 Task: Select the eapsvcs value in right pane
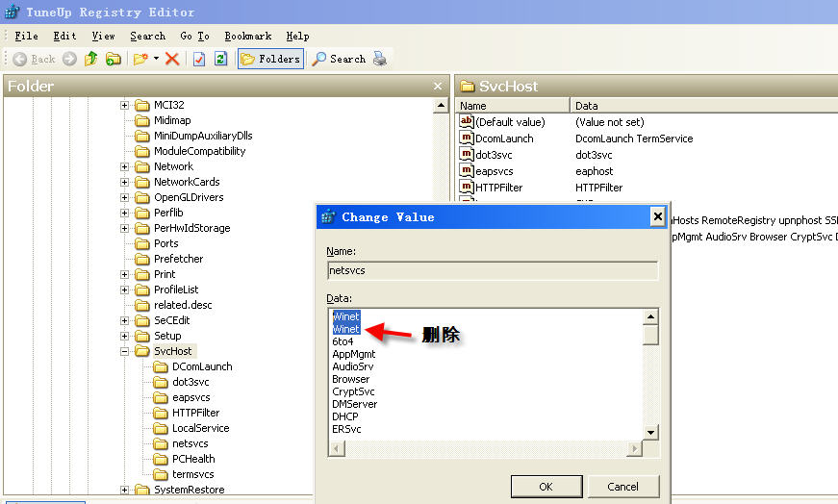coord(495,171)
